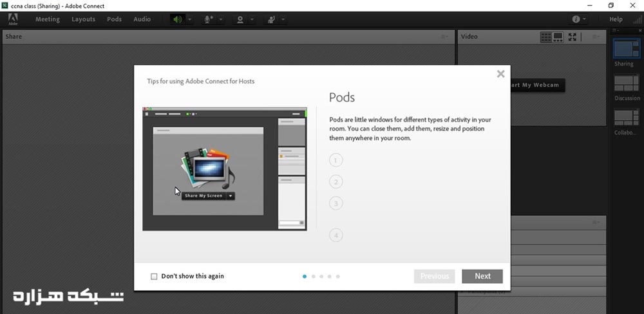
Task: Maximize the Video pod to full screen
Action: click(x=573, y=37)
